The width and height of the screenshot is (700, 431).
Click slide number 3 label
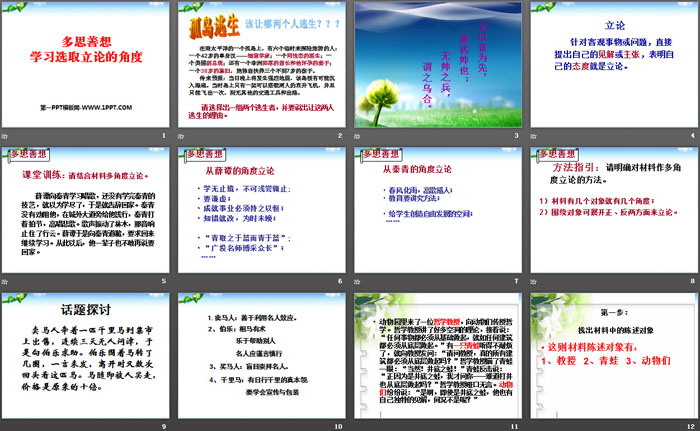point(517,135)
